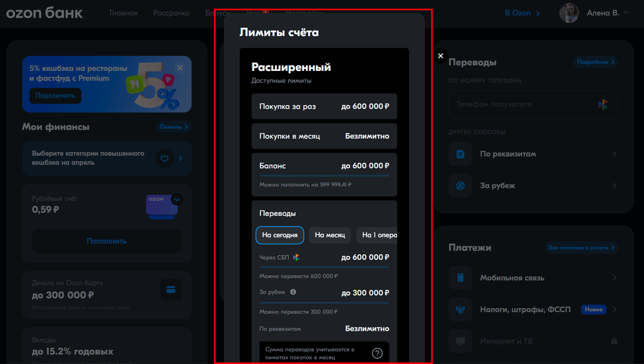Click the 'Через СБП' limit progress bar

(324, 267)
